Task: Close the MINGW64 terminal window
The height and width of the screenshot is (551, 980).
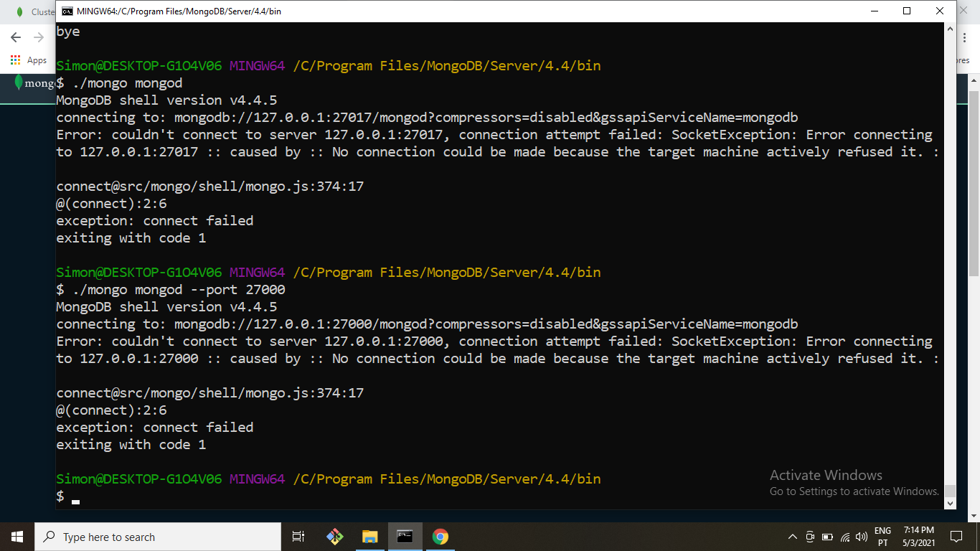Action: coord(940,11)
